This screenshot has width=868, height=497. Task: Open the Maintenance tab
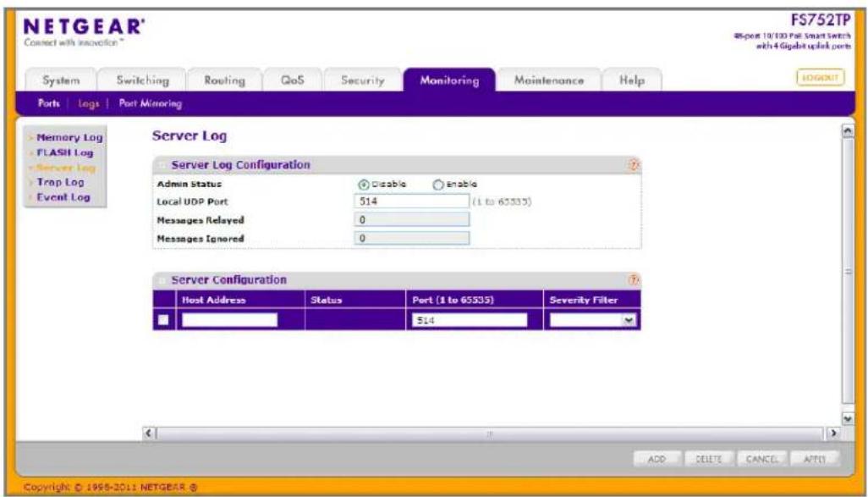(x=548, y=80)
